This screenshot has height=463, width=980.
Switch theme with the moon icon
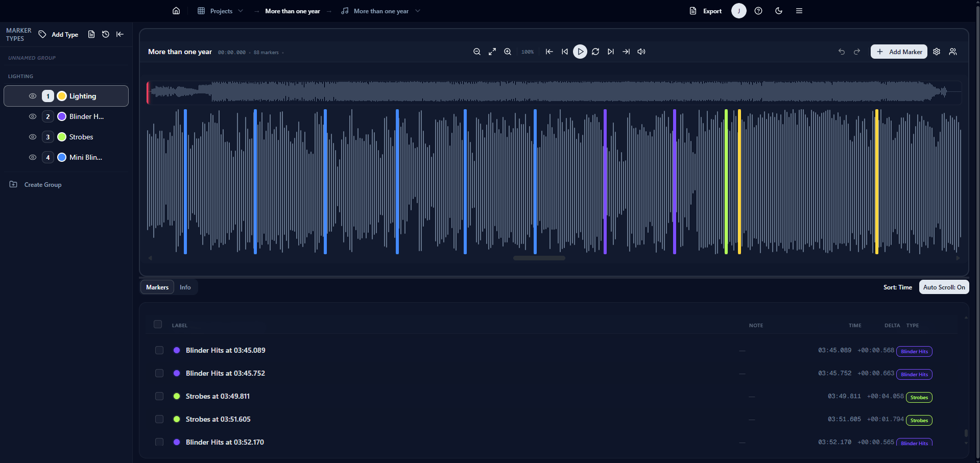point(779,11)
